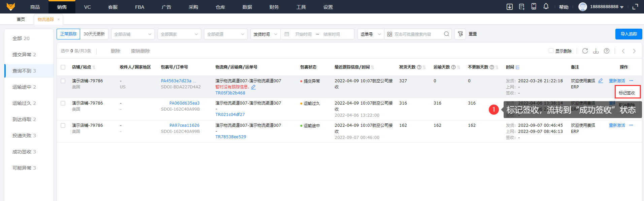Open the 全部国家 dropdown
This screenshot has height=201, width=644.
point(179,34)
